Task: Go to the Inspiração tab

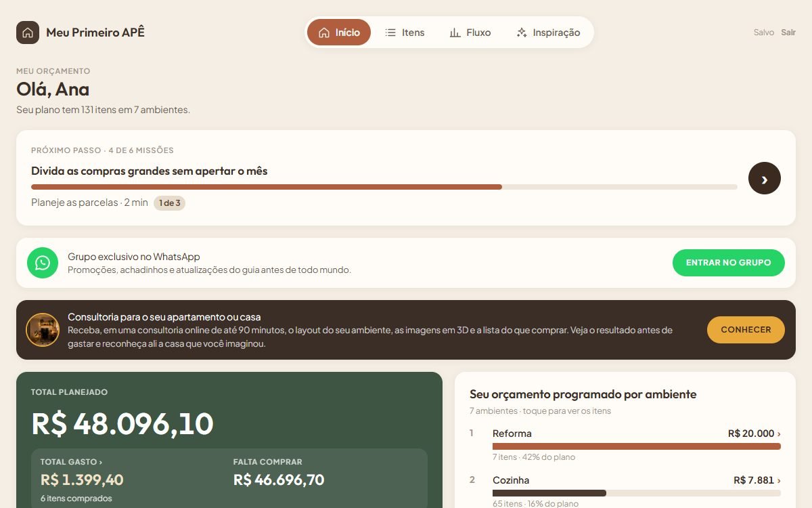Action: 548,33
